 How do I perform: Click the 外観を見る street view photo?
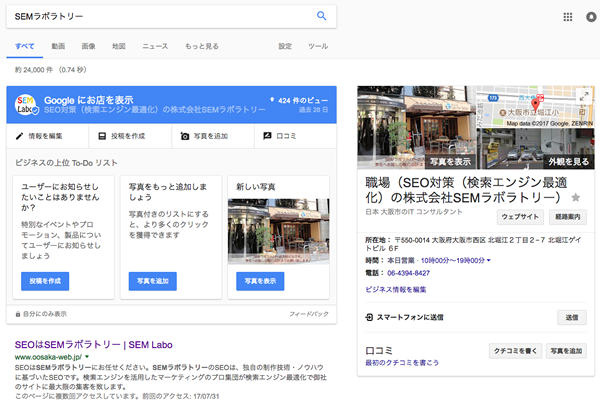point(535,149)
